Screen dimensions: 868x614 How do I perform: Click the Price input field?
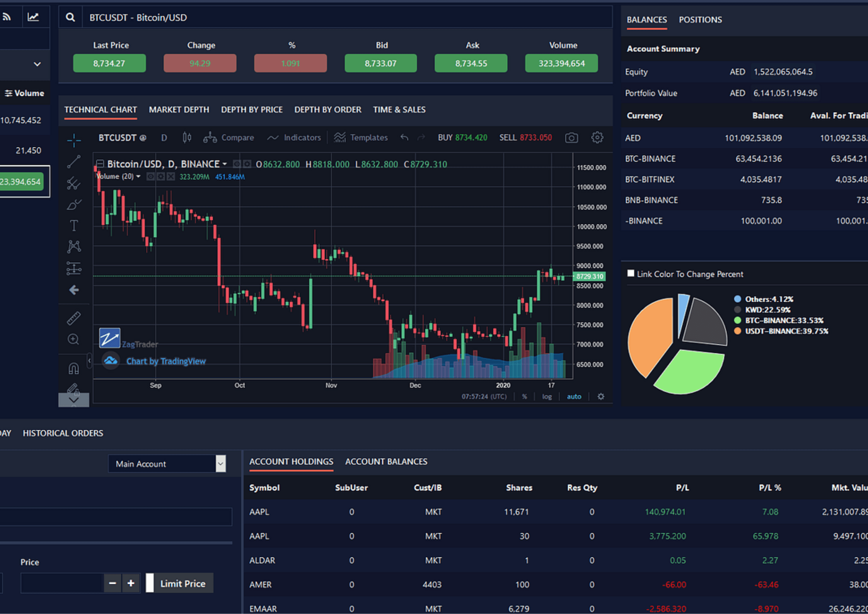(62, 583)
